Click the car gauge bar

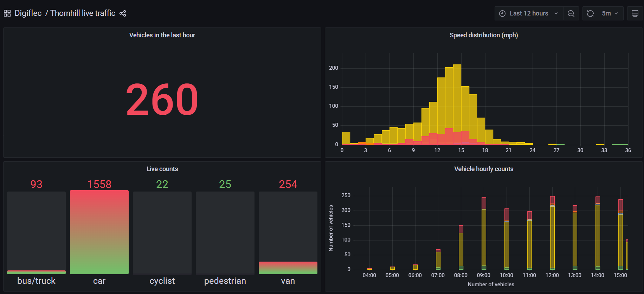coord(99,232)
